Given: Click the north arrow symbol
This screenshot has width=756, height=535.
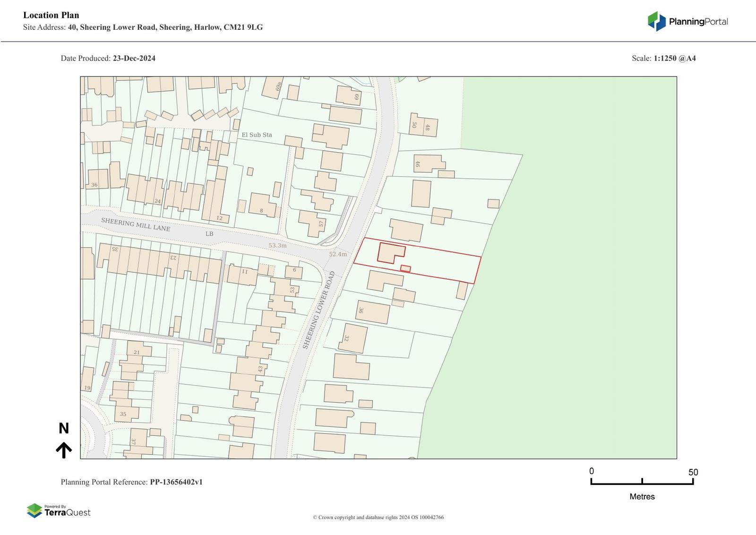Looking at the screenshot, I should (x=64, y=450).
